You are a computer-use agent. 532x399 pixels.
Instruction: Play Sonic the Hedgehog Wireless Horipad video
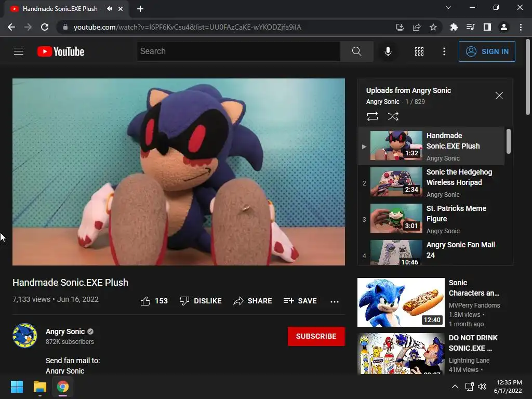[x=431, y=183]
